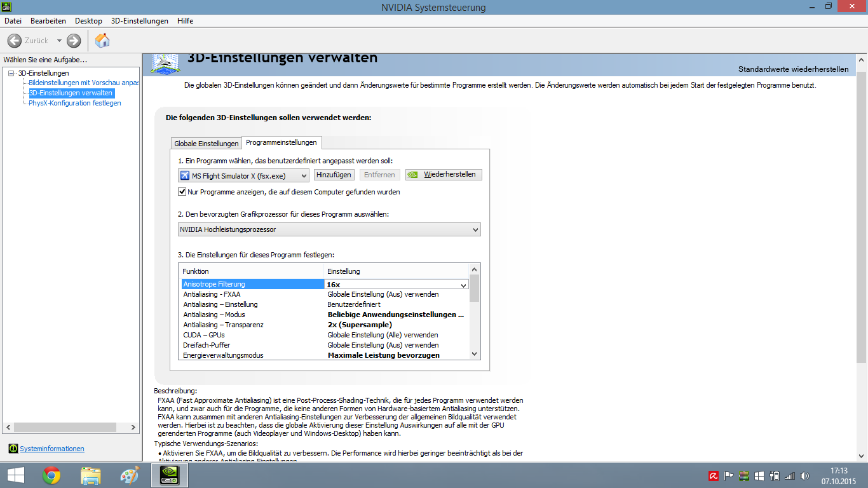Viewport: 868px width, 488px height.
Task: Open Paint from the taskbar
Action: coord(130,475)
